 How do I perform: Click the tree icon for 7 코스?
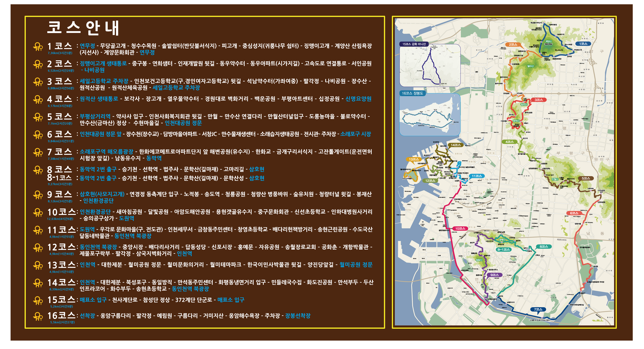pos(38,153)
